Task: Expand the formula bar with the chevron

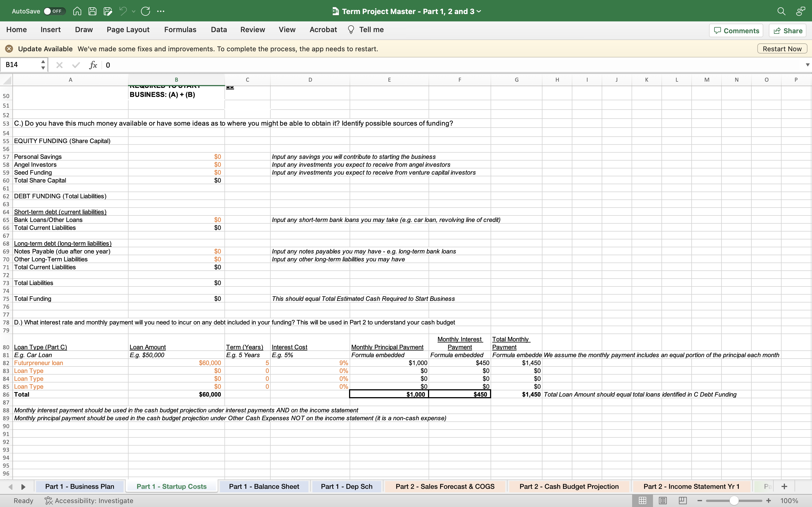Action: 807,65
